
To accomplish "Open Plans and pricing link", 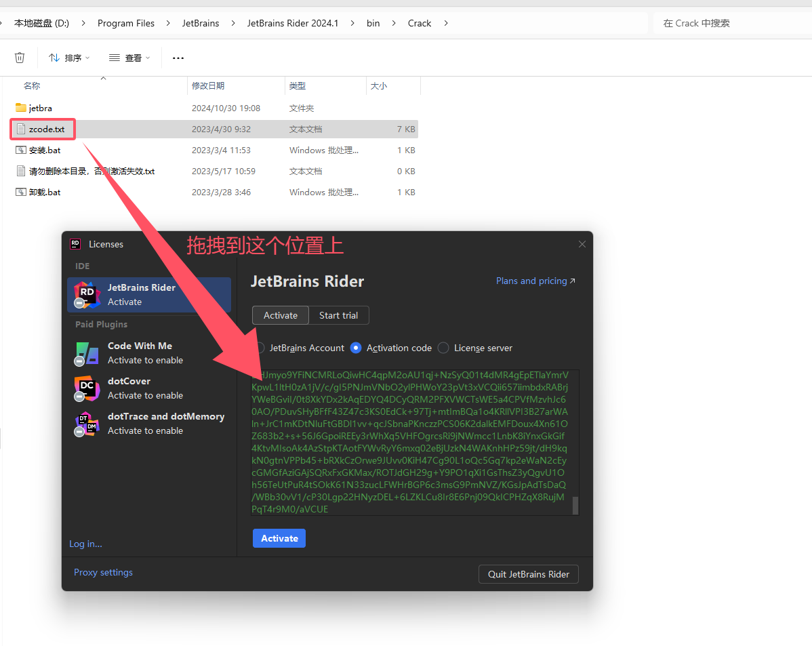I will (535, 281).
